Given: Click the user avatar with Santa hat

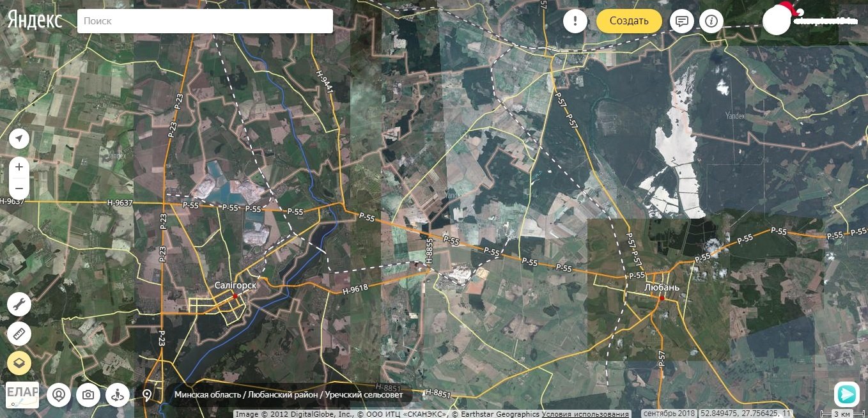Looking at the screenshot, I should tap(777, 20).
